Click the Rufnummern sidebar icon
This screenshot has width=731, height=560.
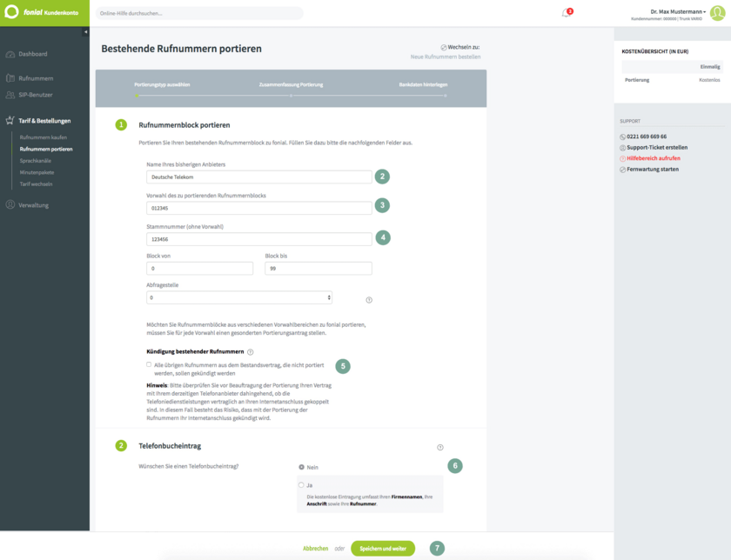(10, 78)
